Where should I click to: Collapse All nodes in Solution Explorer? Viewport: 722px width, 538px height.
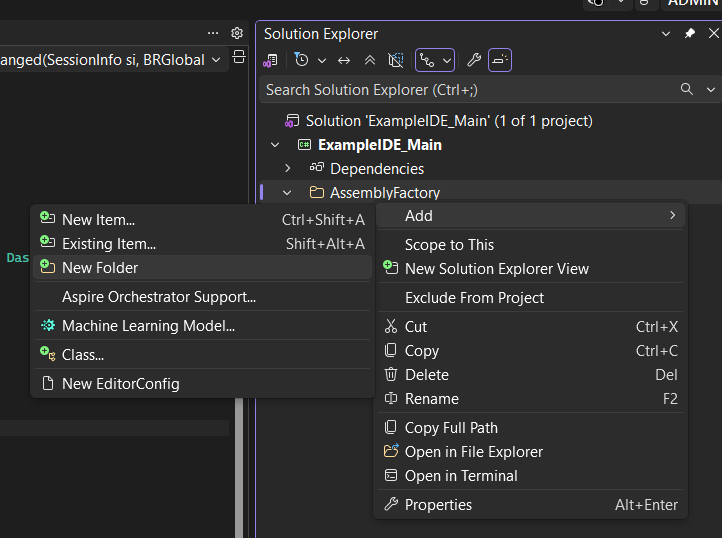370,60
